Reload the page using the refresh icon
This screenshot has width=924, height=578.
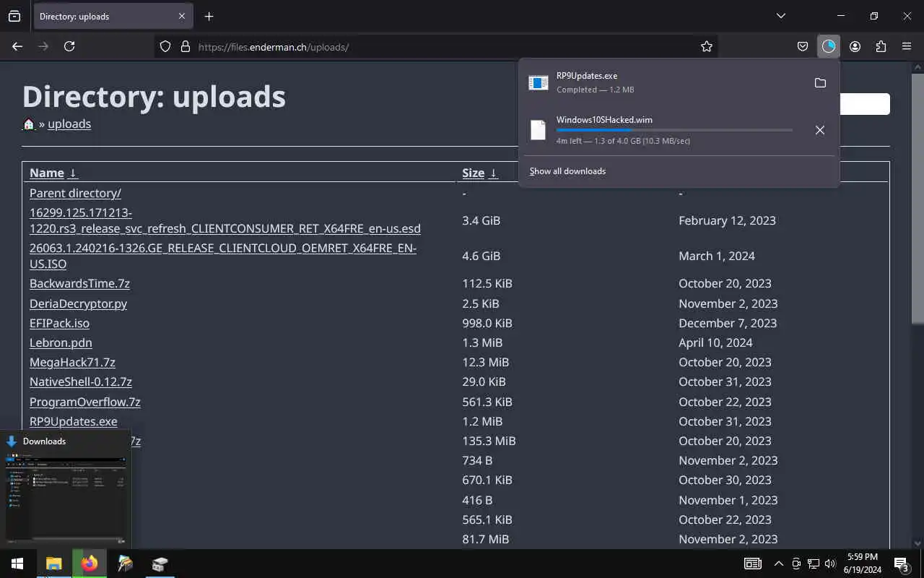(69, 46)
